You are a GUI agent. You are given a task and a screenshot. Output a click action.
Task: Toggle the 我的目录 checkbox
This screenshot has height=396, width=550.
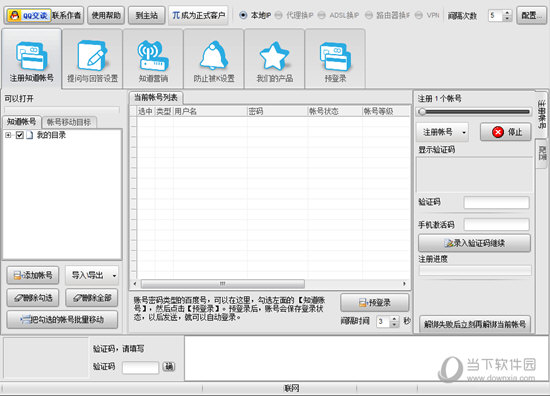pos(20,135)
